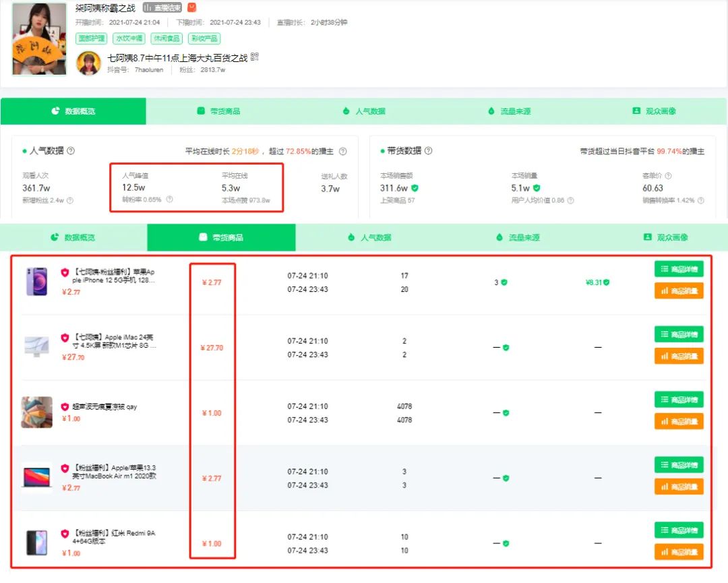The height and width of the screenshot is (583, 728).
Task: Click the help icon next to 客单价
Action: (668, 176)
